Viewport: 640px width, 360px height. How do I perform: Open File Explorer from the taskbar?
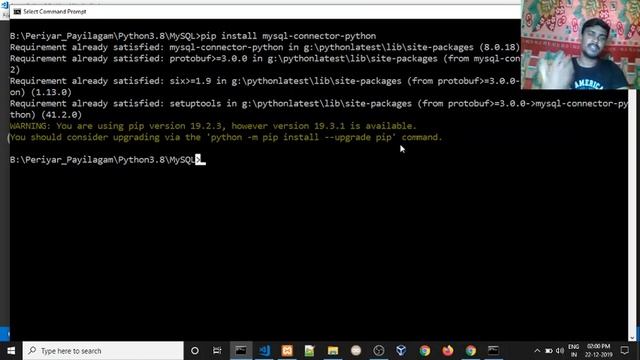coord(333,351)
